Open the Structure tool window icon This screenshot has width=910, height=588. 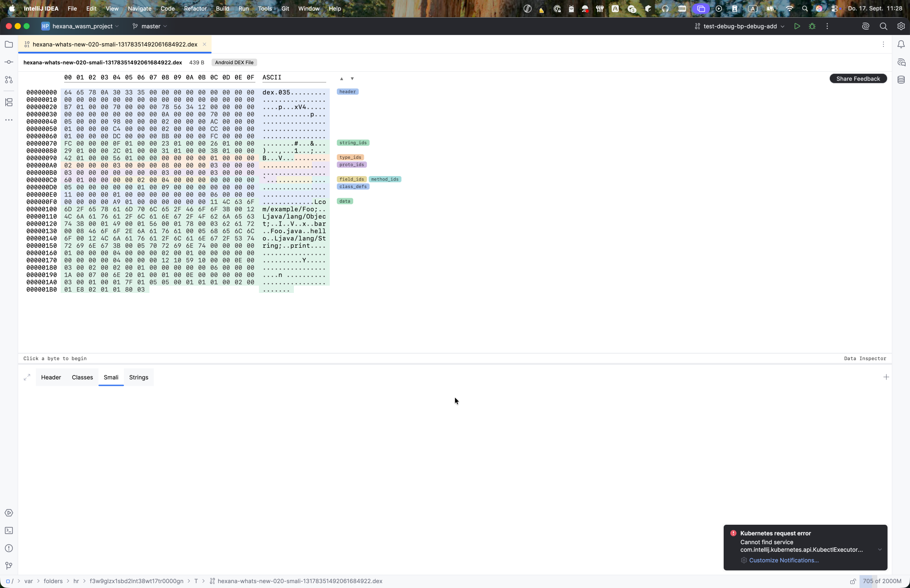pos(9,102)
